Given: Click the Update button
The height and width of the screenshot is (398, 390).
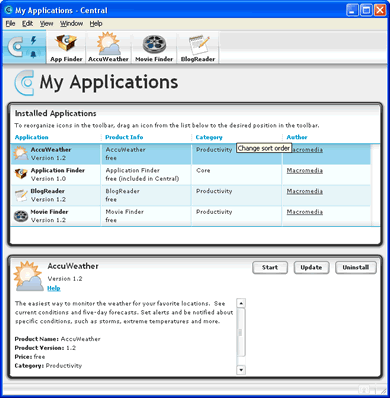Looking at the screenshot, I should [311, 268].
